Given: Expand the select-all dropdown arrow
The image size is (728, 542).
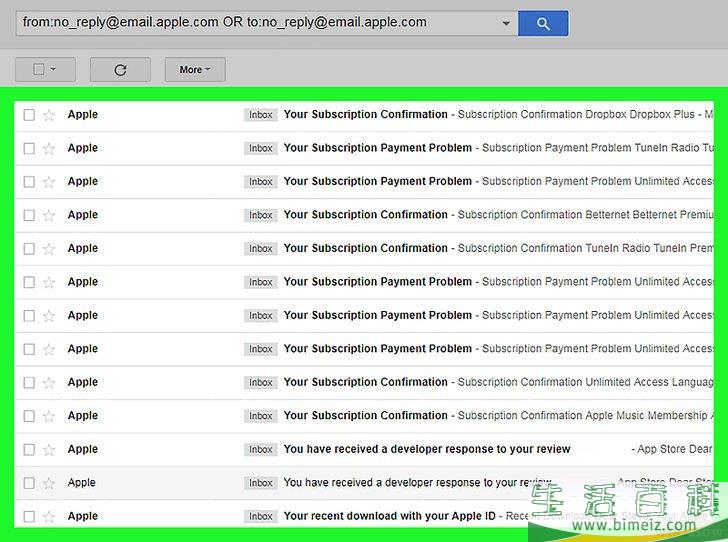Looking at the screenshot, I should click(53, 69).
